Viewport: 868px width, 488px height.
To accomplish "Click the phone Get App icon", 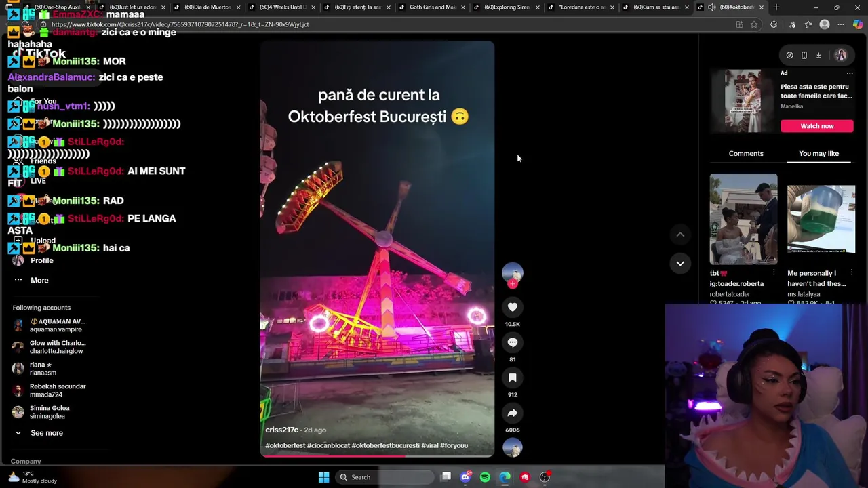I will [x=804, y=55].
